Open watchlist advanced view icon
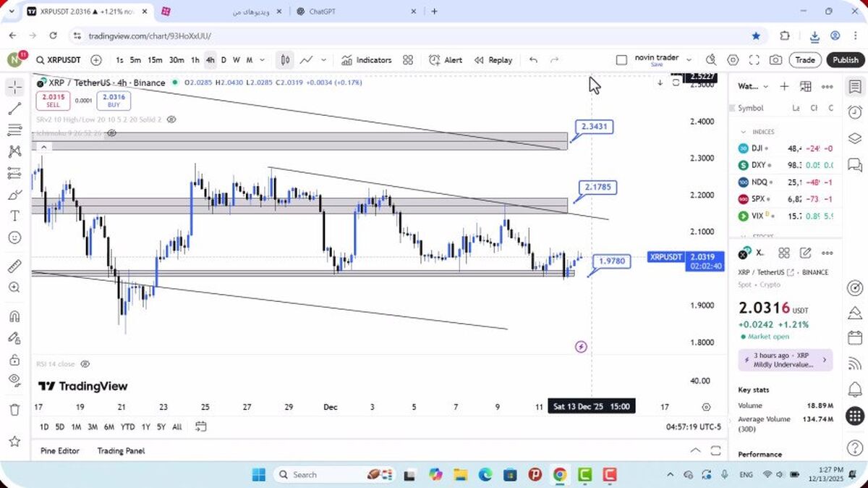The width and height of the screenshot is (868, 488). 806,86
